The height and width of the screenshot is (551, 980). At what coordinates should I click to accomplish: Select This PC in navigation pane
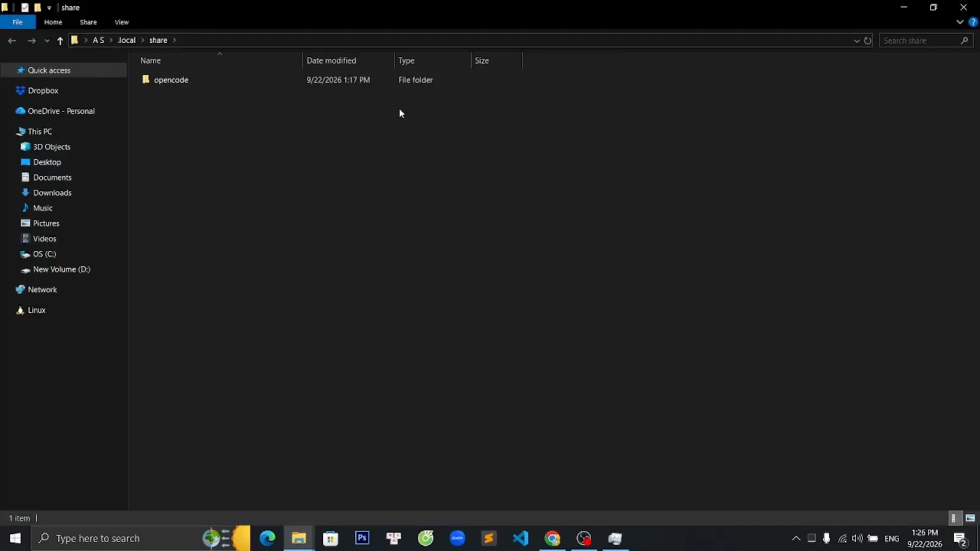(40, 132)
